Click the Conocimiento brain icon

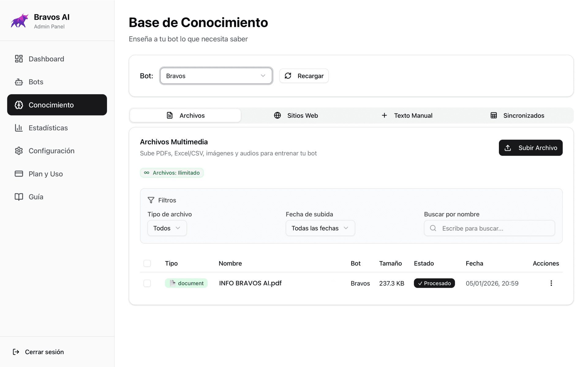[19, 105]
